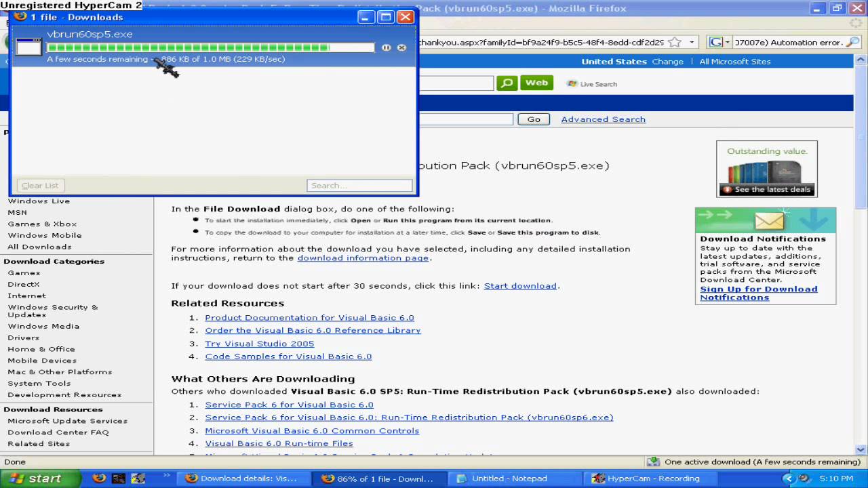
Task: Open the Advanced Search link
Action: pos(603,119)
